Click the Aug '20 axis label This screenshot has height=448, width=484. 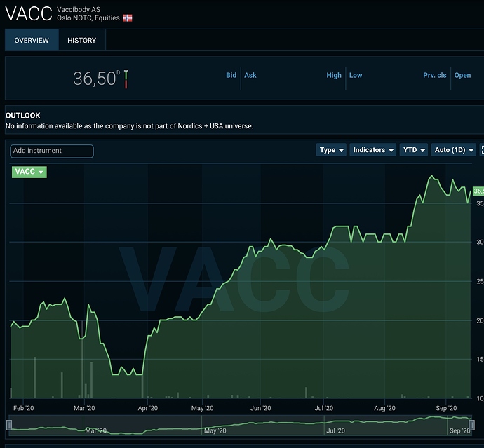point(384,408)
